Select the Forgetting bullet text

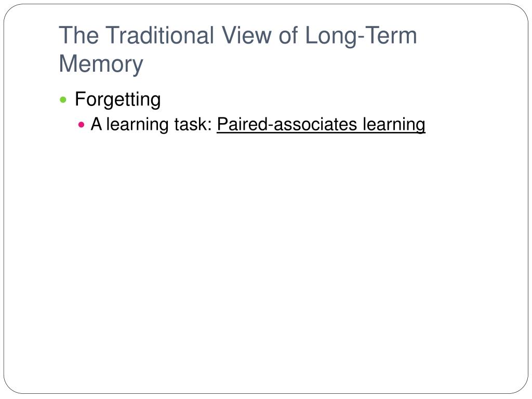tap(118, 99)
